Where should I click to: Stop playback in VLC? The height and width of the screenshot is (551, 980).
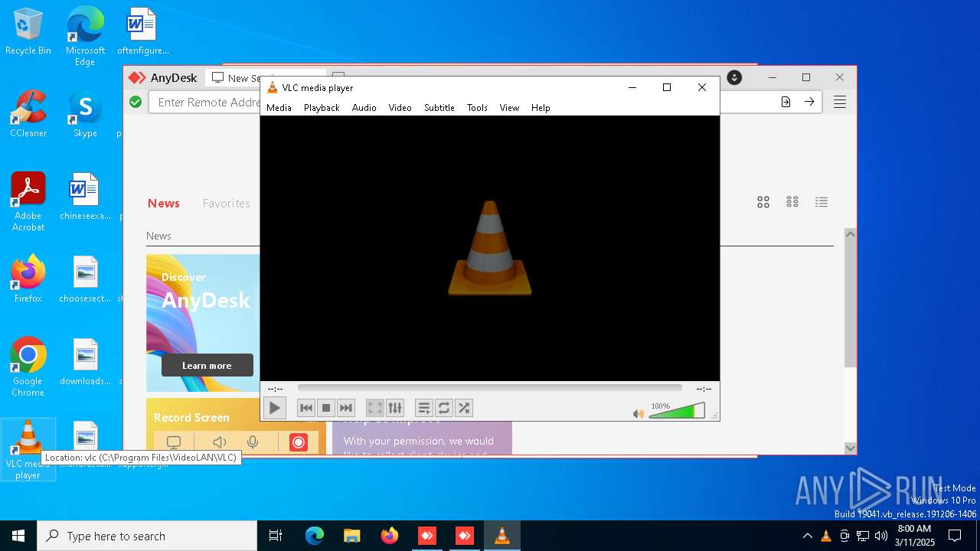tap(326, 408)
